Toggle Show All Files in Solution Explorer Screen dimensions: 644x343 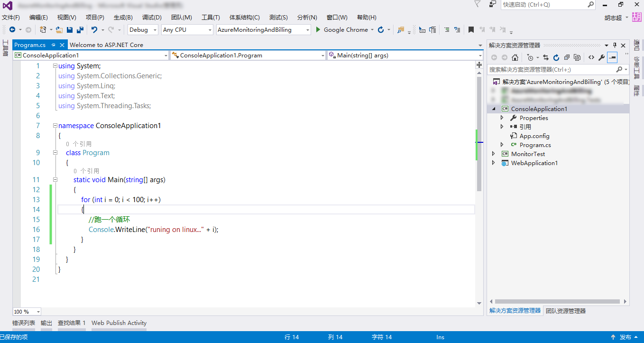tap(577, 57)
